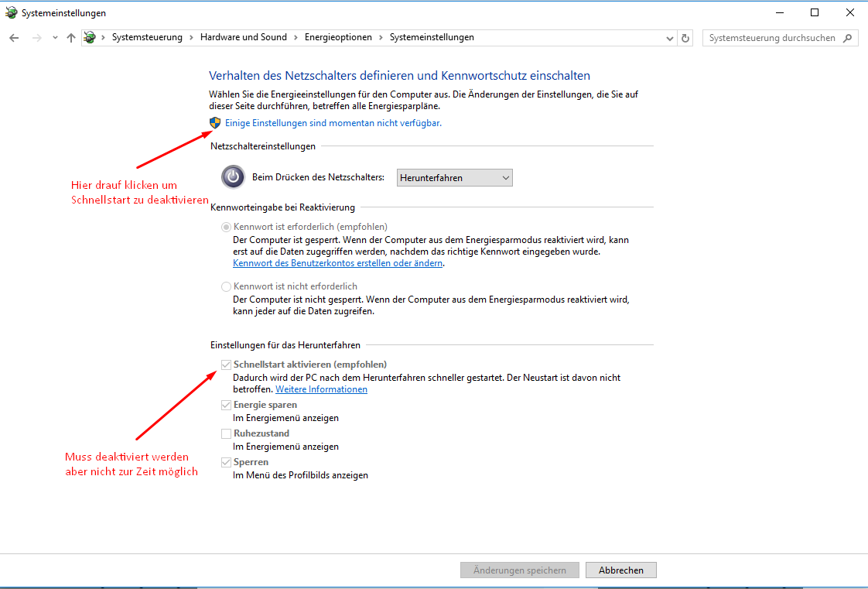Enable the Ruhezustand checkbox
868x589 pixels.
click(x=226, y=433)
